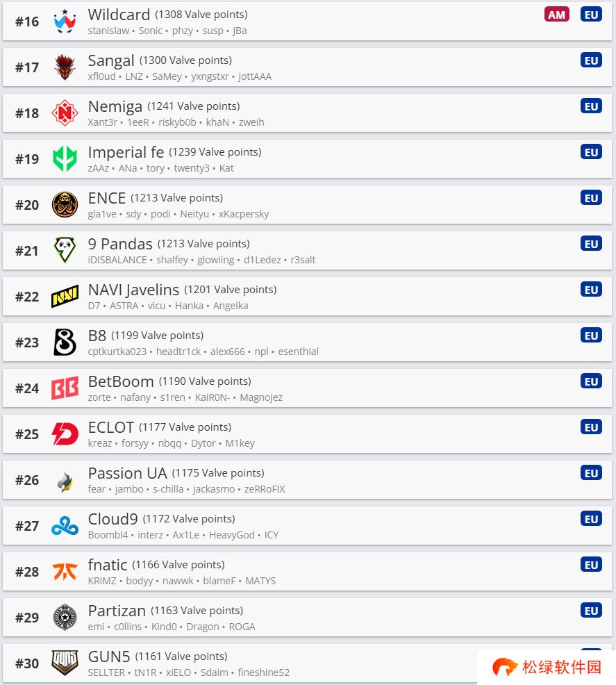Click the #20 rank number
The height and width of the screenshot is (685, 616).
point(27,205)
